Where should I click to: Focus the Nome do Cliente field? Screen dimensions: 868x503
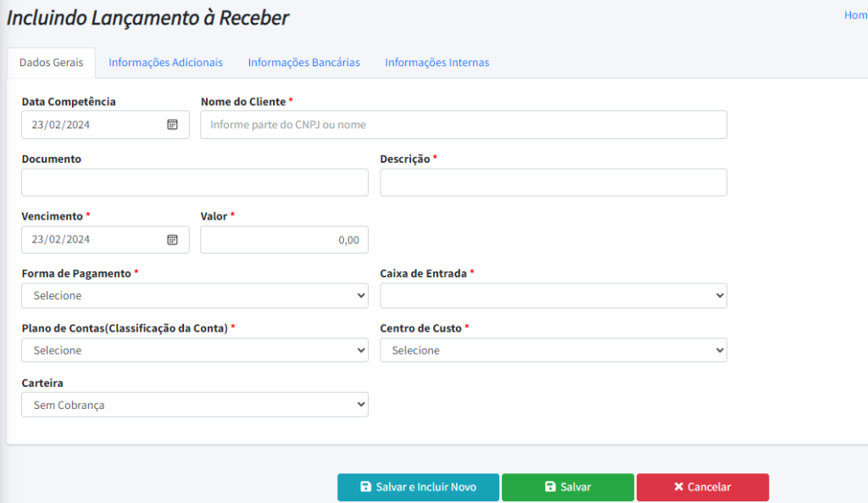464,125
